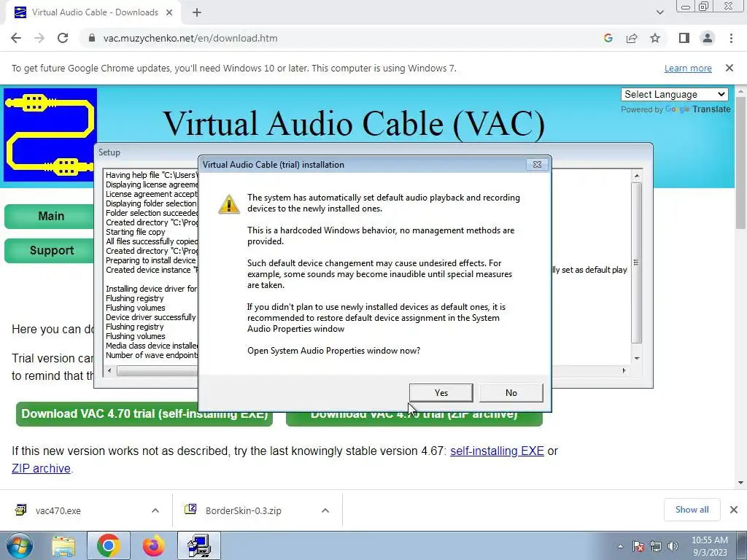Click No in the VAC installation dialog
This screenshot has width=747, height=560.
511,393
